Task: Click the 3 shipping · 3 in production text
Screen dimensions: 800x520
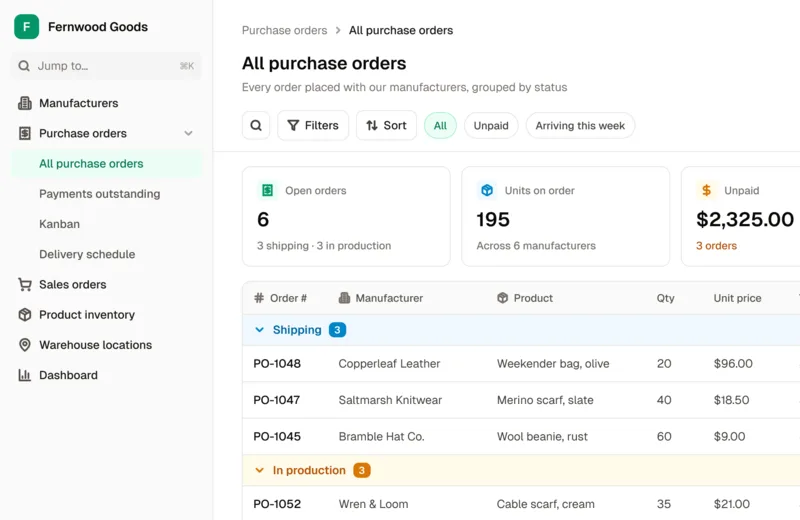Action: 324,245
